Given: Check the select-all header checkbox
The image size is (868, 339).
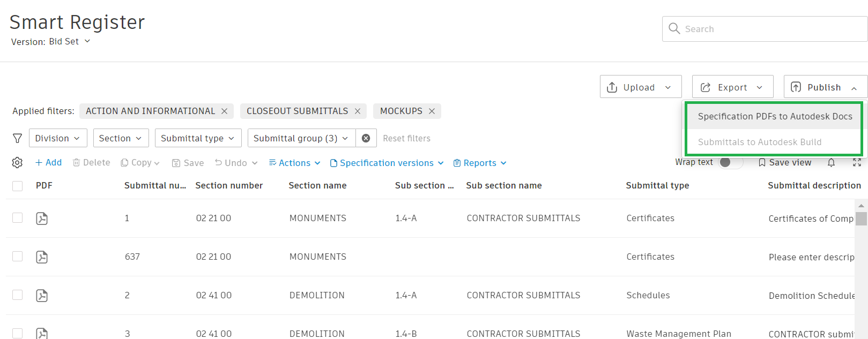Looking at the screenshot, I should [18, 186].
